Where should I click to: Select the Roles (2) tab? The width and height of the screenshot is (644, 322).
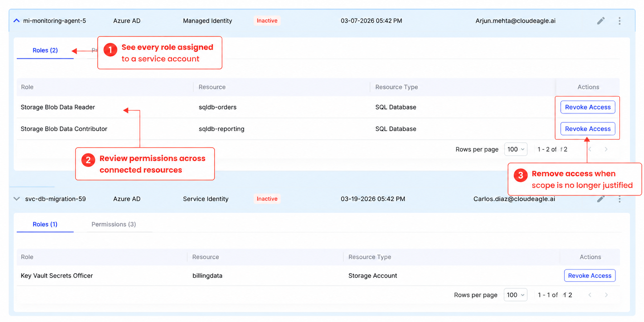45,50
